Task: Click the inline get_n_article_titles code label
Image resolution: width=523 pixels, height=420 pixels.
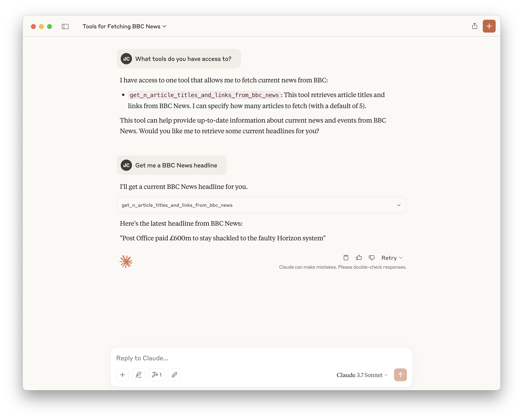Action: point(204,95)
